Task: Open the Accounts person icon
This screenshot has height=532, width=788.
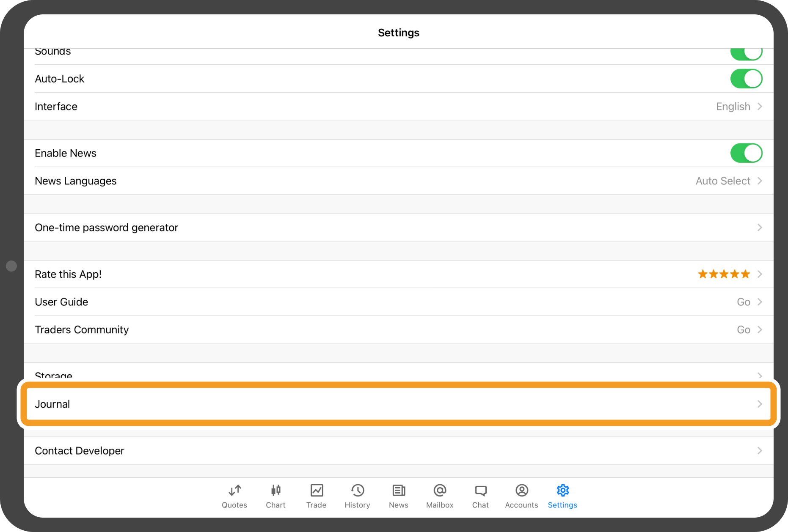Action: point(521,491)
